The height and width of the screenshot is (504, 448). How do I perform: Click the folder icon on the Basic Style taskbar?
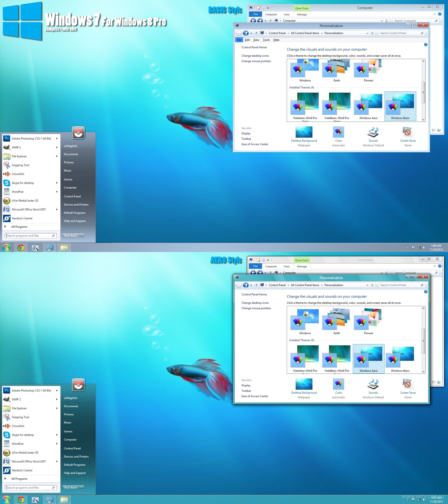click(64, 248)
